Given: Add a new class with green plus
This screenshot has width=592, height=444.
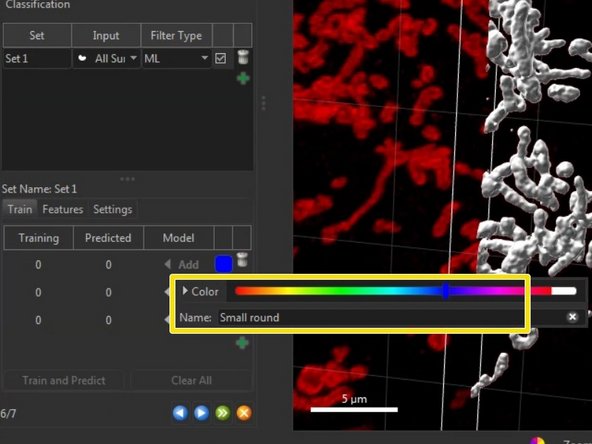Looking at the screenshot, I should tap(242, 343).
